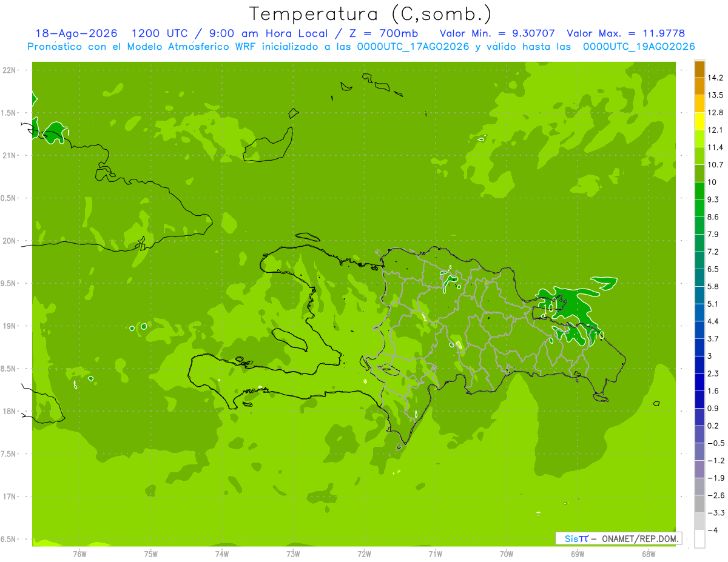Click the '5.1' colorbar value
Image resolution: width=728 pixels, height=562 pixels.
713,304
